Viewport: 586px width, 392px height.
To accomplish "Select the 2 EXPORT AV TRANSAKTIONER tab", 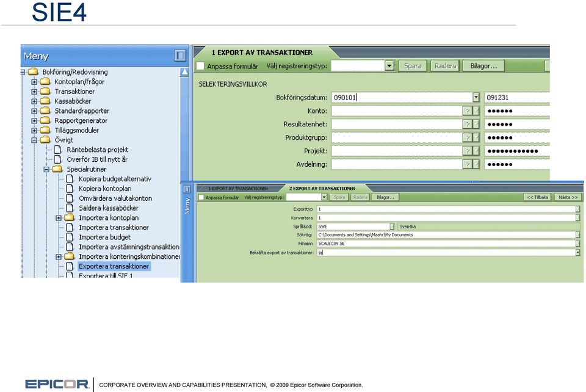I will (x=322, y=188).
